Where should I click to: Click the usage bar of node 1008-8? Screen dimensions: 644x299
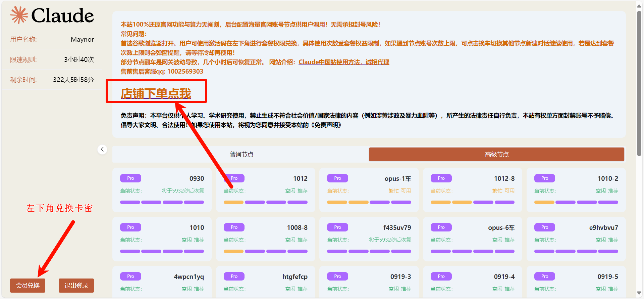click(x=266, y=251)
